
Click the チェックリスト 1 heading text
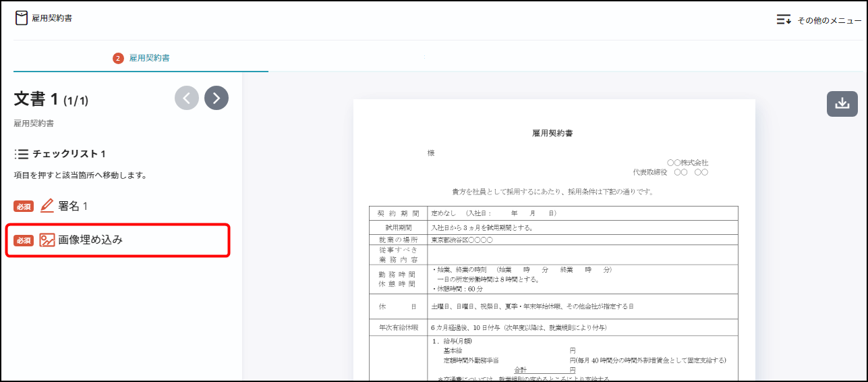pos(69,154)
